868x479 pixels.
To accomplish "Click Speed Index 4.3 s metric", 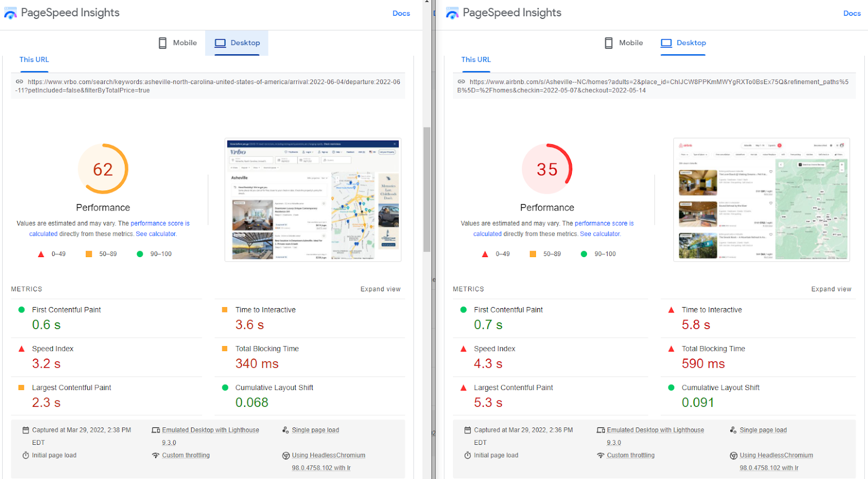I will point(551,357).
